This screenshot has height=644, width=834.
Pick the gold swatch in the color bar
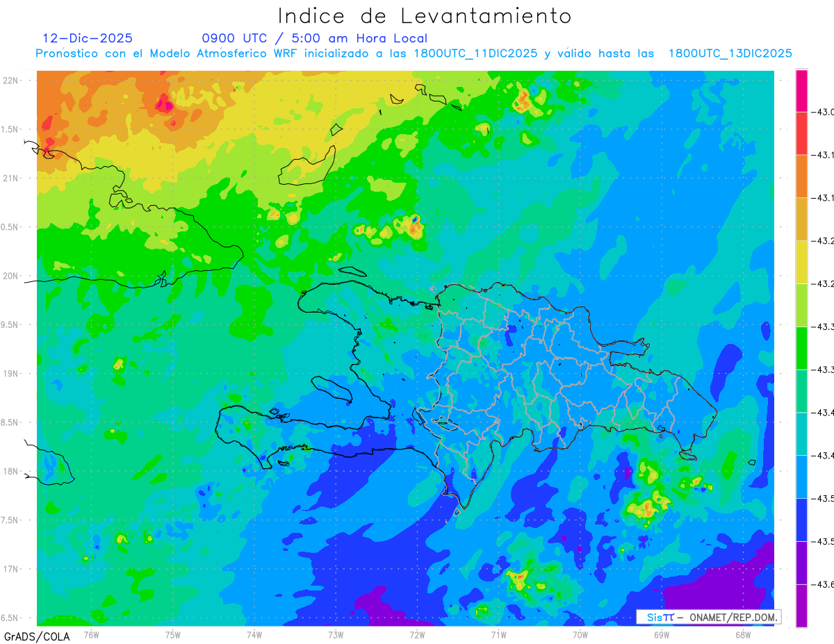point(801,220)
